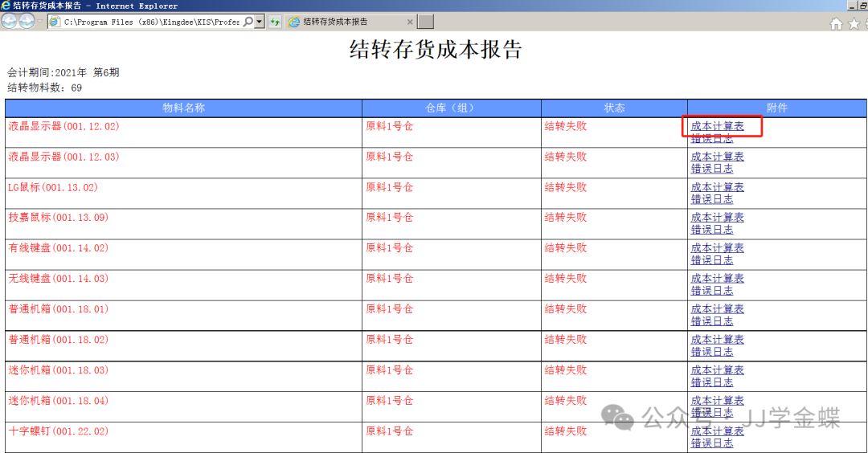Click the browser Forward arrow button

tap(27, 22)
